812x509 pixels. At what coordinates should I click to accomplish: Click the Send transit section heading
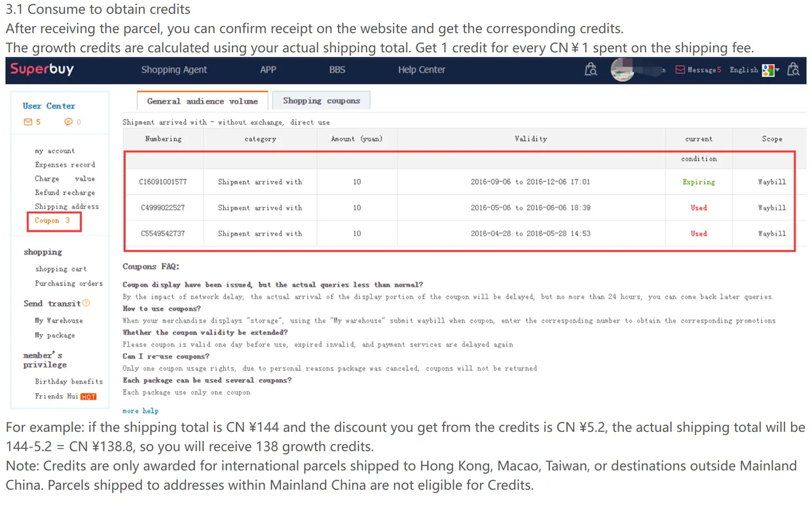click(x=52, y=304)
